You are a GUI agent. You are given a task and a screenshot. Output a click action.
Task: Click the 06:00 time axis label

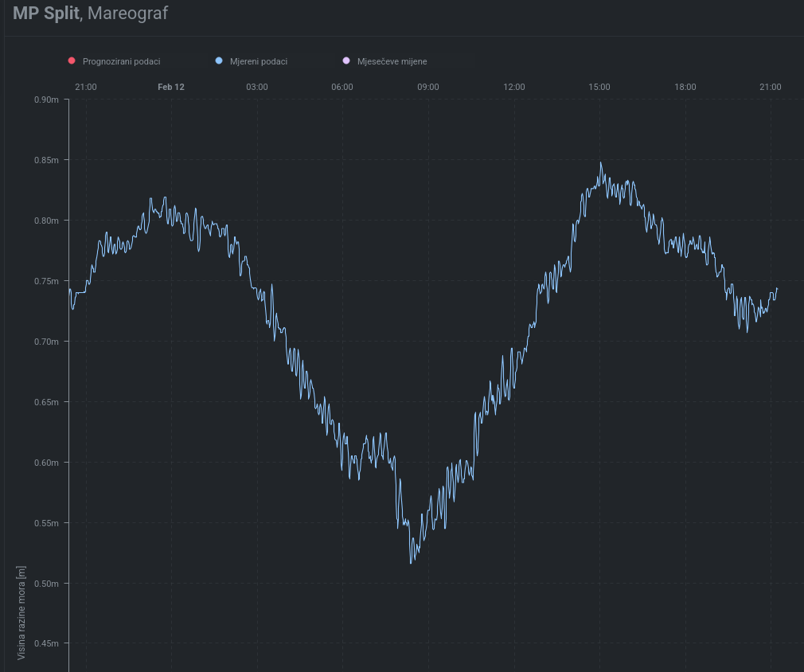(x=342, y=87)
